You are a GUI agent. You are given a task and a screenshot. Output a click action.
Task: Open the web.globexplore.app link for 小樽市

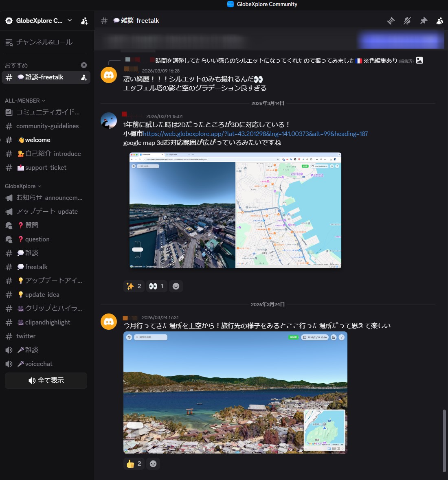coord(255,134)
